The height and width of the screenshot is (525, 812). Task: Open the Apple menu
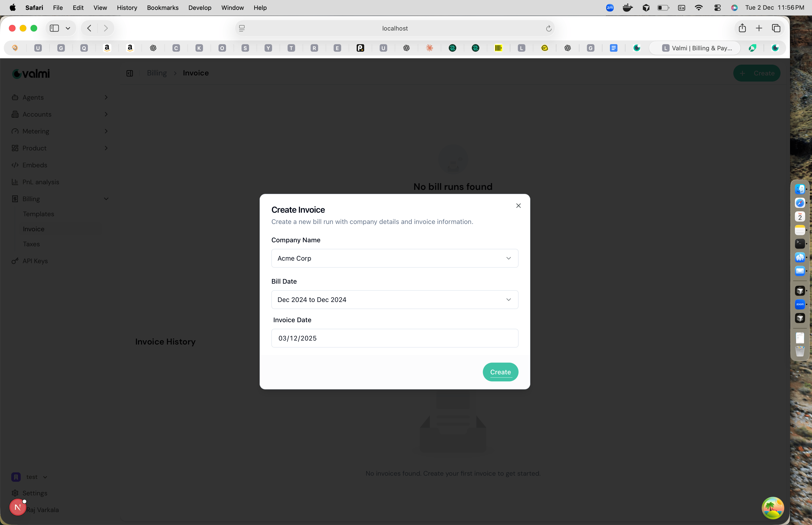tap(13, 8)
